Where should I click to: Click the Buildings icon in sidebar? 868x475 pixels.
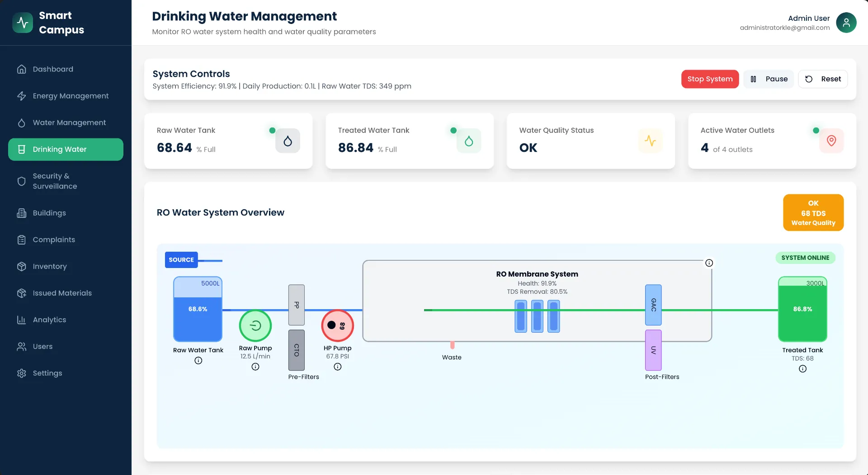[x=22, y=213]
